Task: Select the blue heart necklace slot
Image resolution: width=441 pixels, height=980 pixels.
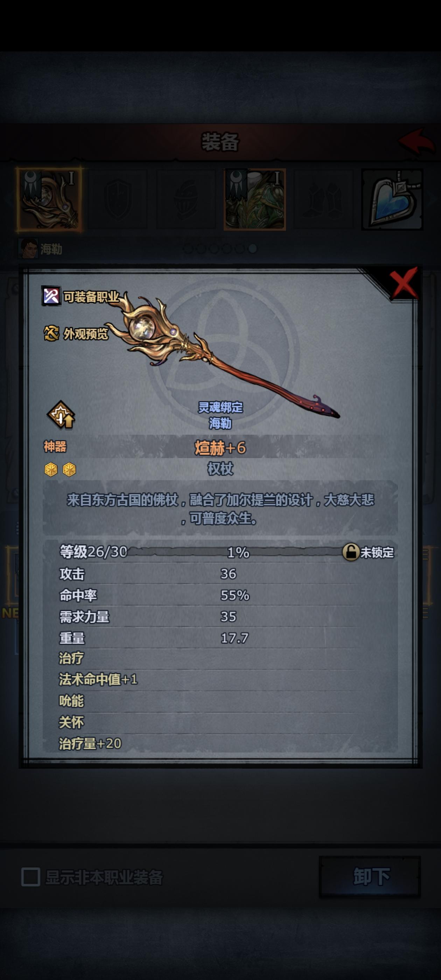Action: point(392,199)
